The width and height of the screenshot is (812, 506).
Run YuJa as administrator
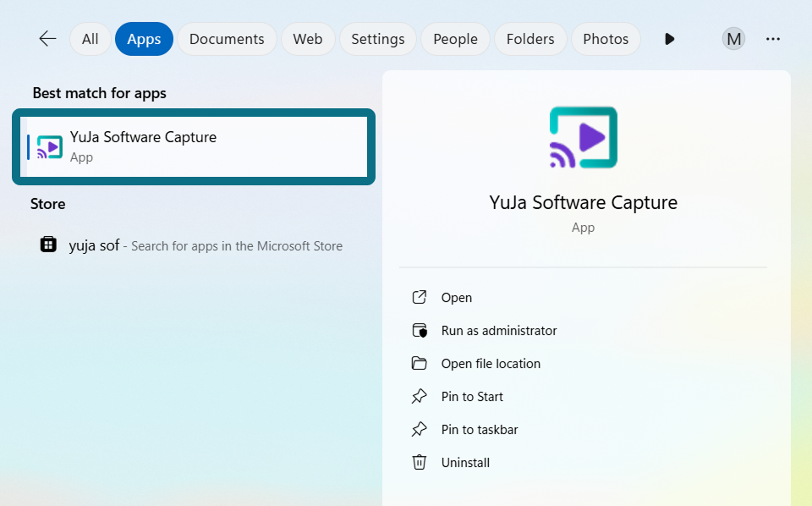click(499, 331)
